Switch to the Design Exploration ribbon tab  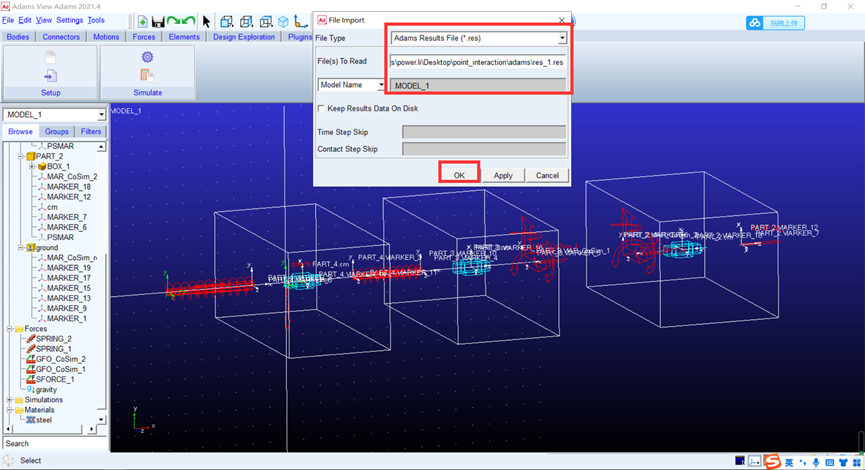[x=244, y=37]
